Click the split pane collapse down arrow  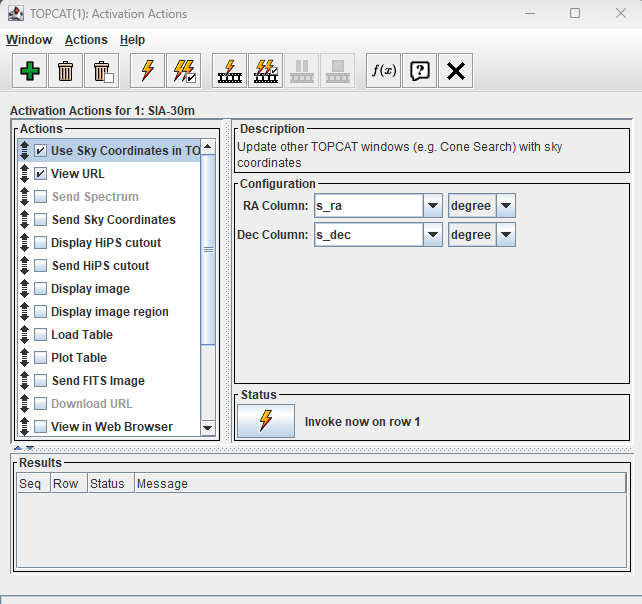[x=29, y=448]
